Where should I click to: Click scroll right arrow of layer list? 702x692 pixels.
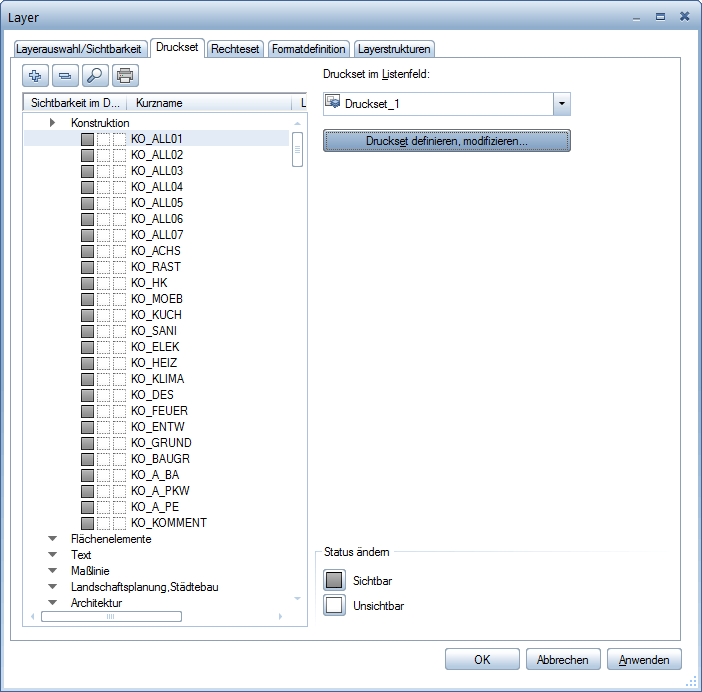280,616
